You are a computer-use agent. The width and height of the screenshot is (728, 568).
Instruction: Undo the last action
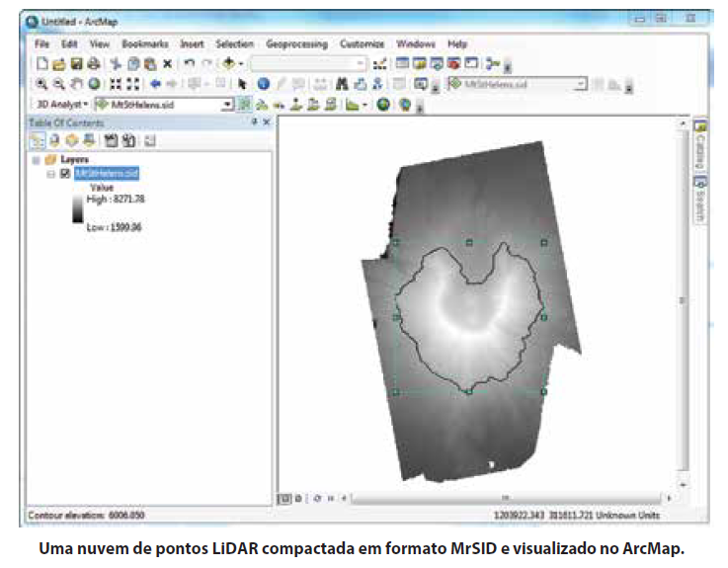189,63
